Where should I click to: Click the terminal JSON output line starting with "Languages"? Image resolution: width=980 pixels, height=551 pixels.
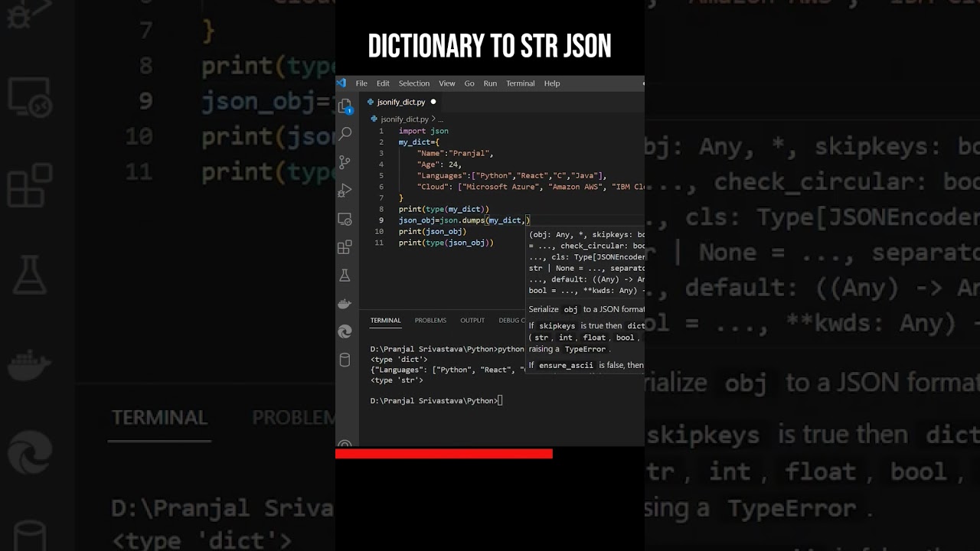click(x=448, y=370)
